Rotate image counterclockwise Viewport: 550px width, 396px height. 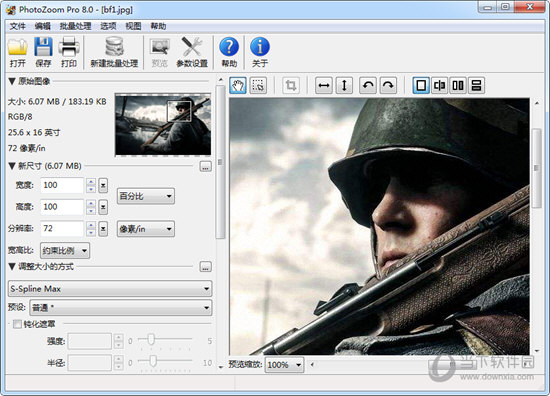point(368,85)
